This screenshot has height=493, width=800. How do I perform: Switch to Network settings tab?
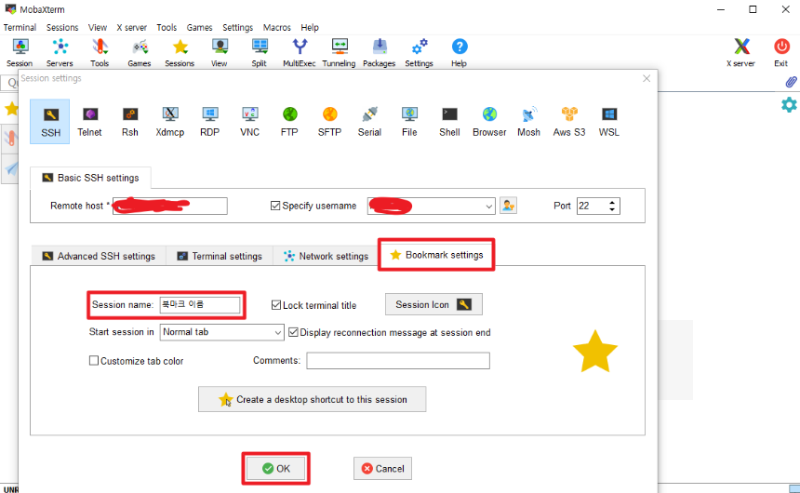326,256
